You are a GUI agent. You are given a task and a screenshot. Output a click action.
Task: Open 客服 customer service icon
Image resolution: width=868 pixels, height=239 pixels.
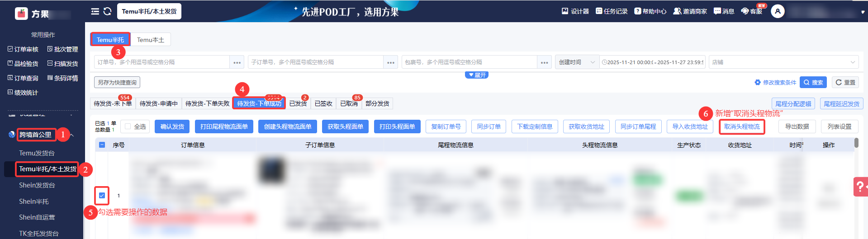click(x=745, y=11)
